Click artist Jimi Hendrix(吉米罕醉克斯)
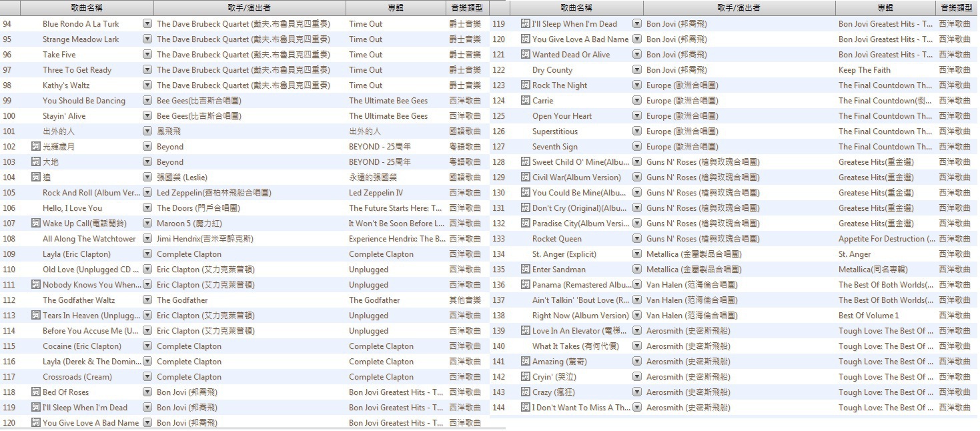980x431 pixels. pyautogui.click(x=205, y=238)
